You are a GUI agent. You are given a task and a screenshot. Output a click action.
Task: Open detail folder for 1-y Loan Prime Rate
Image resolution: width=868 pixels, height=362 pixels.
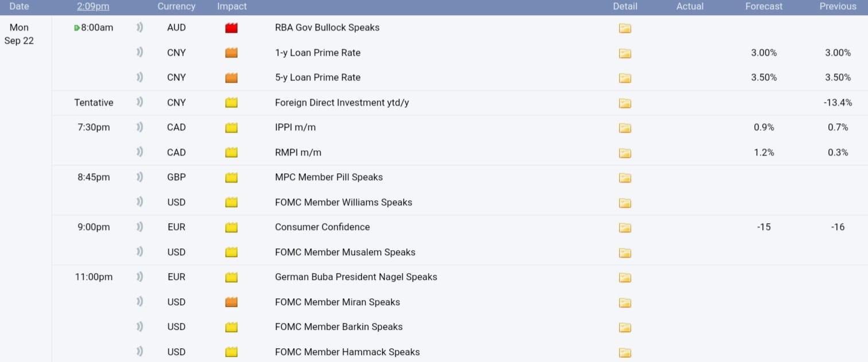pyautogui.click(x=625, y=53)
